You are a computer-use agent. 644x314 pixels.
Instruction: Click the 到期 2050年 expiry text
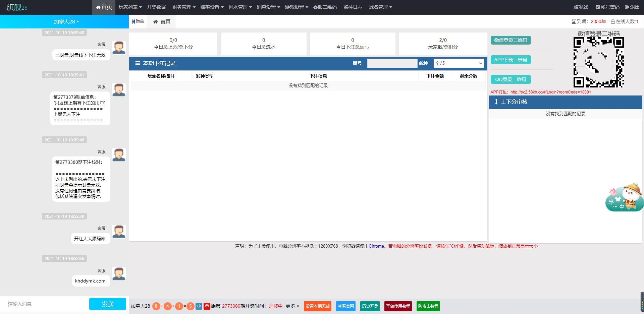coord(589,21)
